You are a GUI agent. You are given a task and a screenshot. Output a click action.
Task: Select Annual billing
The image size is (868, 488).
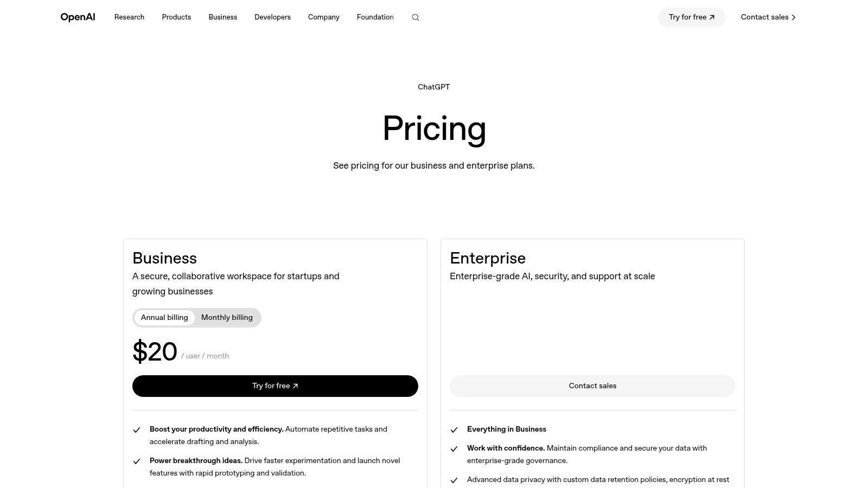pos(164,317)
